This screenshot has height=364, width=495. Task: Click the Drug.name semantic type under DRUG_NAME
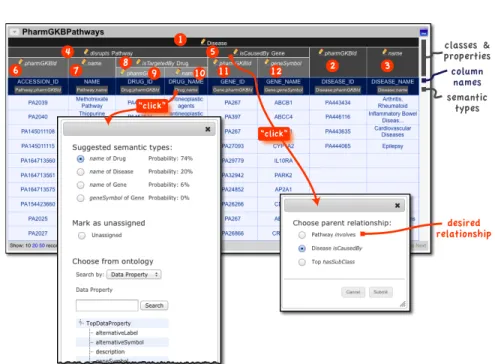tap(186, 90)
